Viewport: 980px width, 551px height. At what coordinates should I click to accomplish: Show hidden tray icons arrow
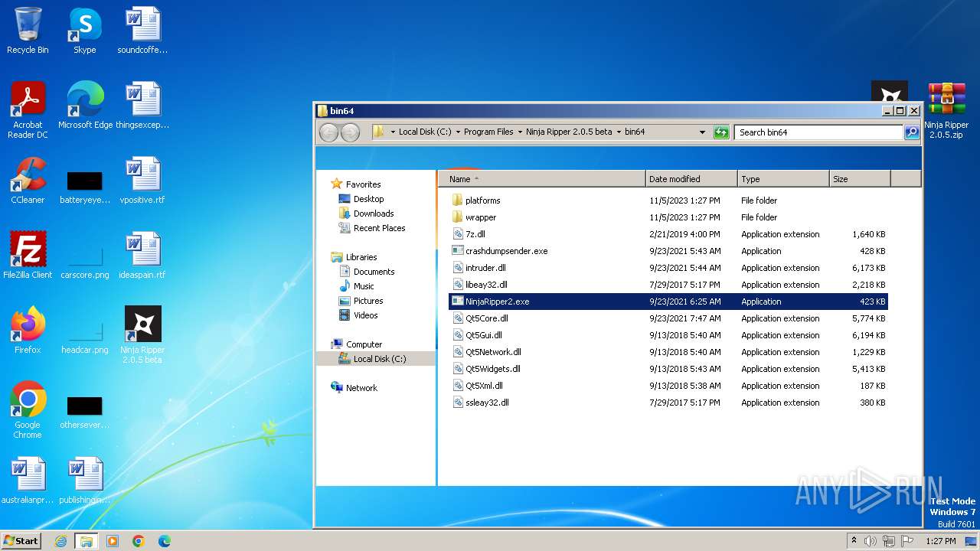click(x=854, y=541)
